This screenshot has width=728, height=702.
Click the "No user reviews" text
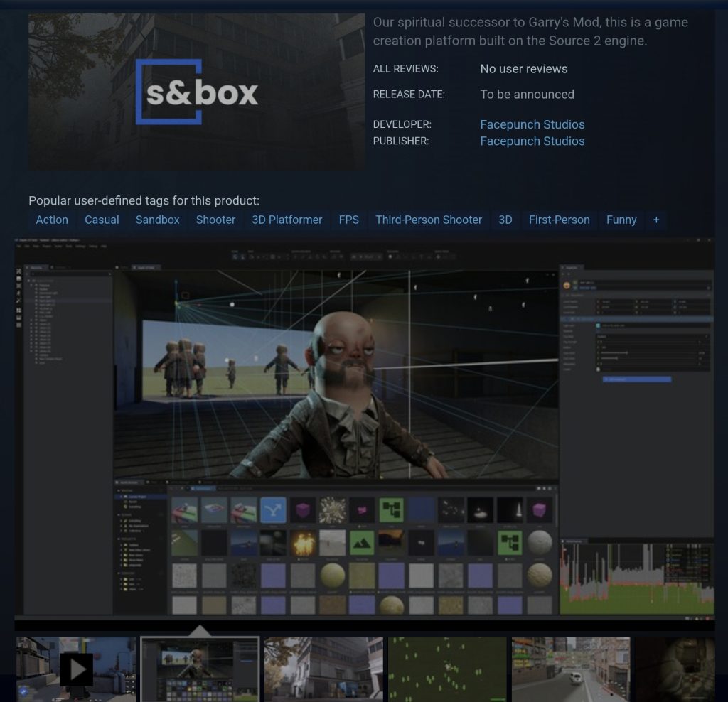(524, 69)
